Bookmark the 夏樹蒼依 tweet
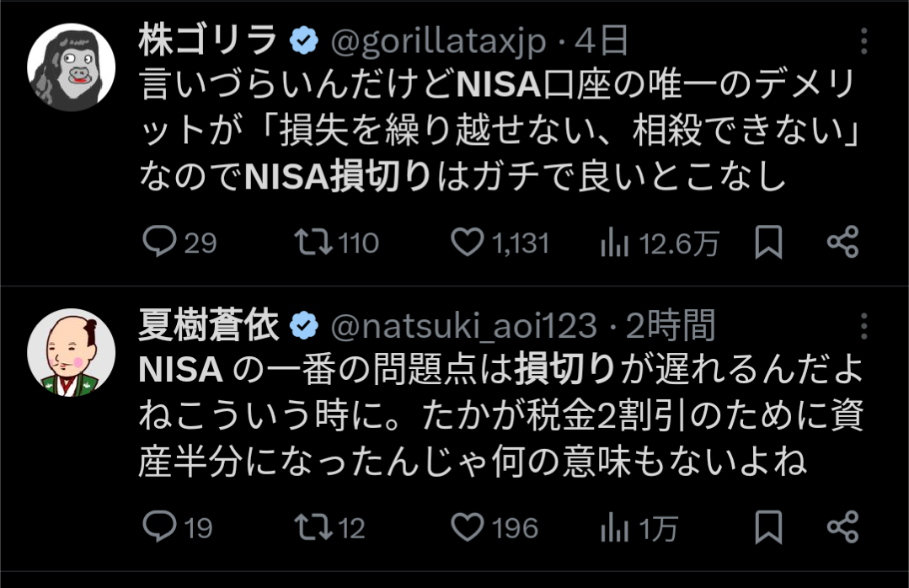This screenshot has height=588, width=909. [767, 527]
